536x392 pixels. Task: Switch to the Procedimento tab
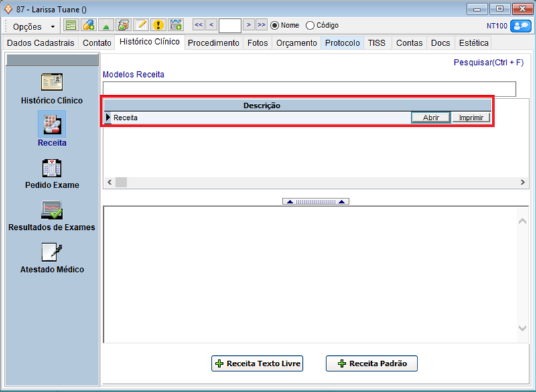pos(213,43)
